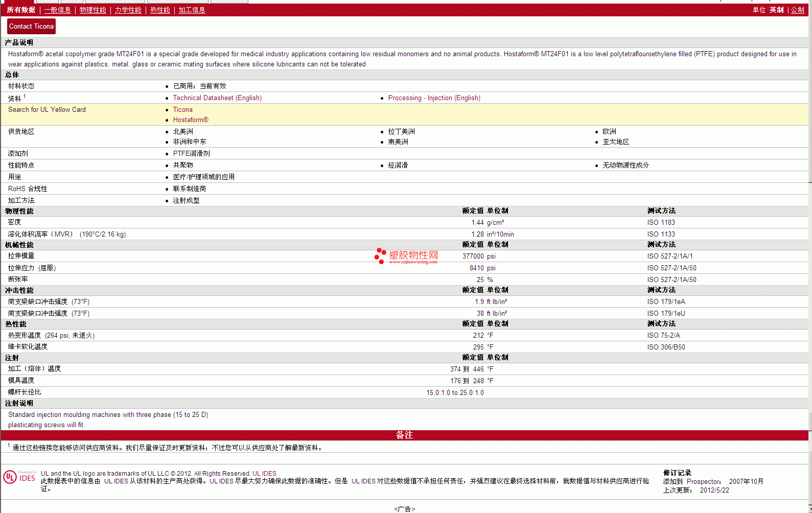This screenshot has width=812, height=513.
Task: Switch to the 物理性能 tab
Action: pos(92,10)
